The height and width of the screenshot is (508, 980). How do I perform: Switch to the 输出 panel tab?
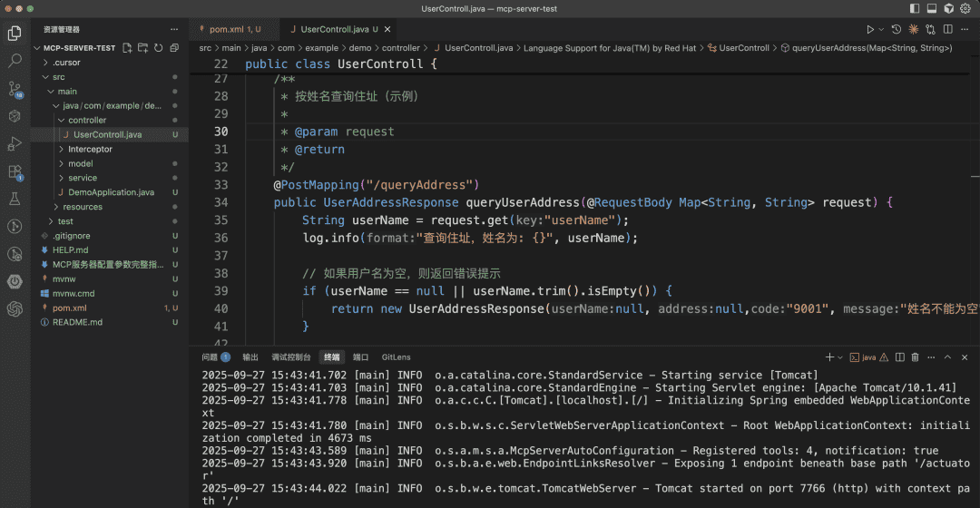(x=250, y=357)
